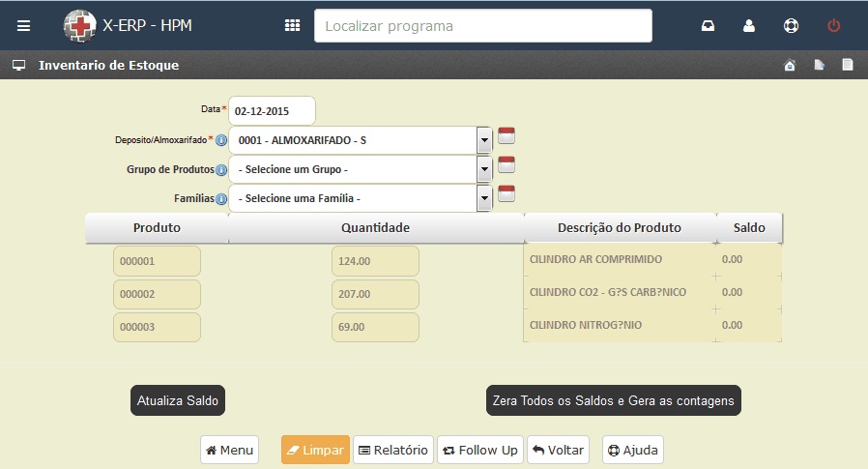Focus the Localizar programa search box
The image size is (868, 469).
tap(482, 25)
